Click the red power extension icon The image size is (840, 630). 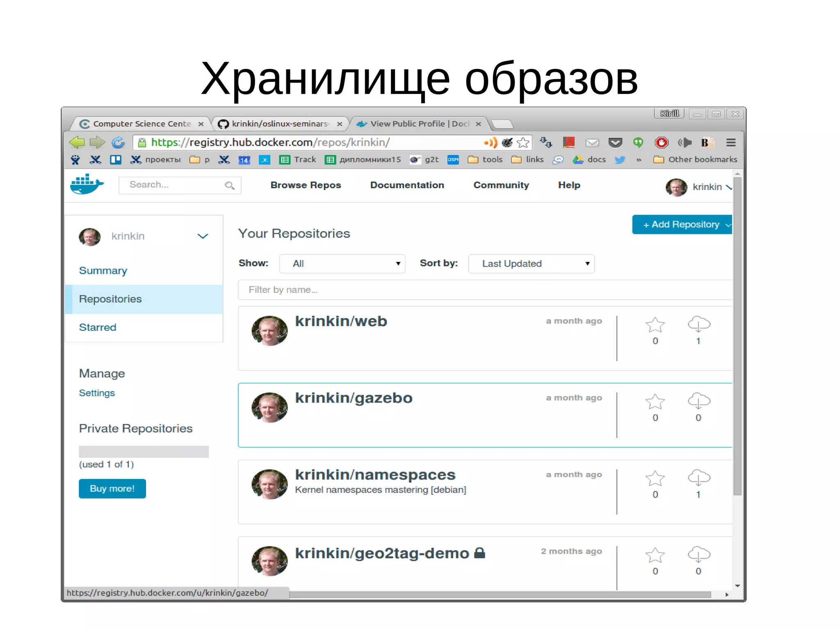[661, 142]
